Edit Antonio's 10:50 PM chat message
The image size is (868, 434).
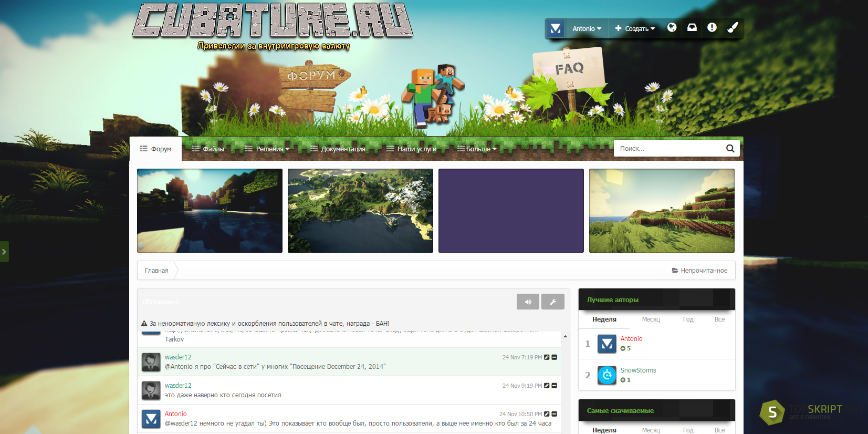[547, 414]
